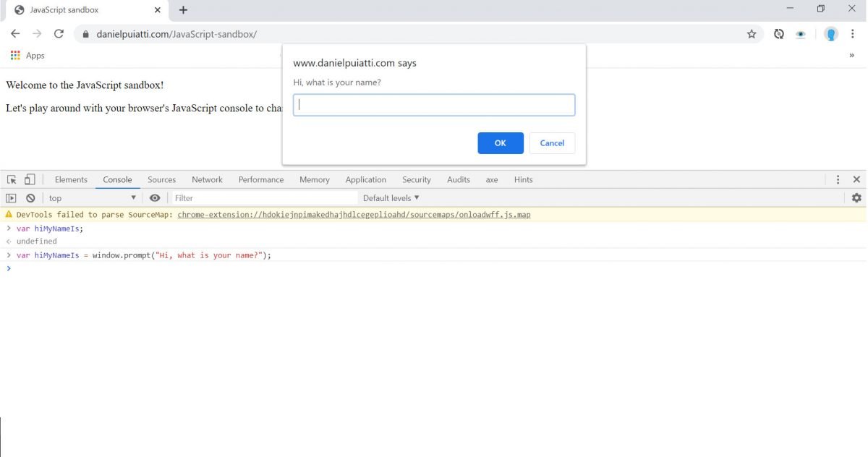
Task: Create a live expression using the eye icon
Action: tap(155, 197)
